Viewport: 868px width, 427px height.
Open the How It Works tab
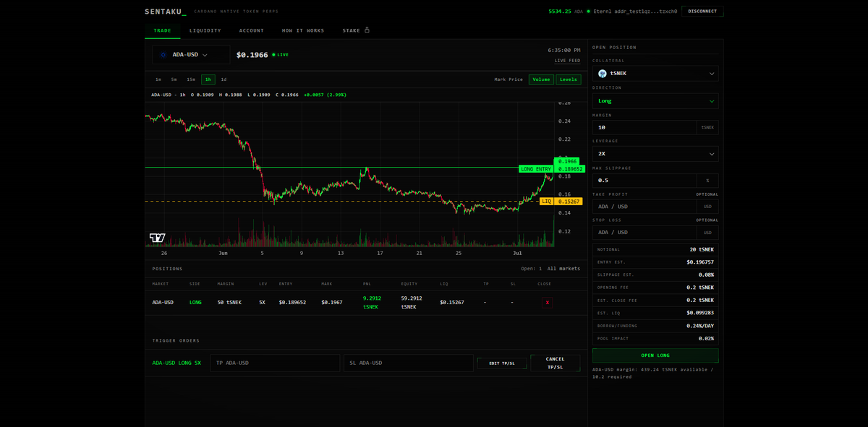tap(303, 30)
